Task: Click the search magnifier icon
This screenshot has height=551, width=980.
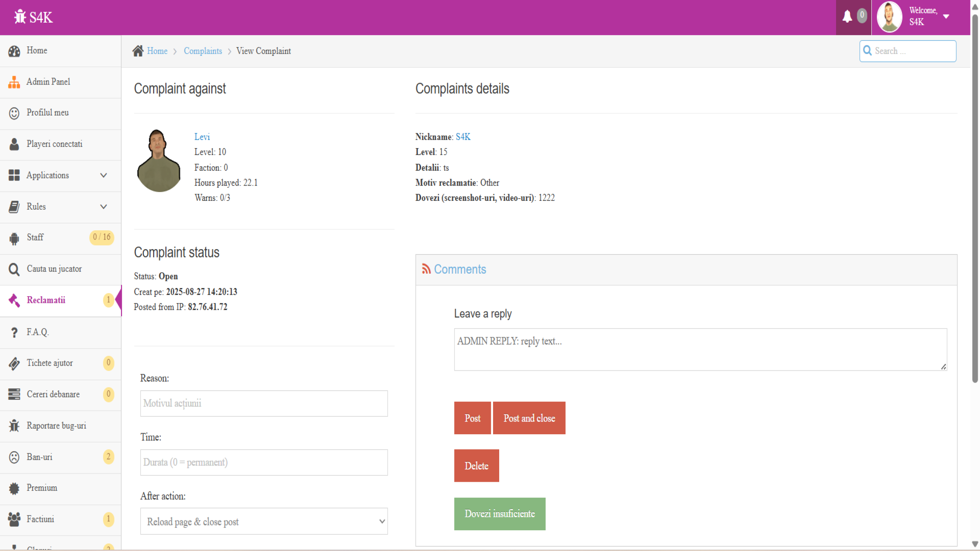Action: point(867,51)
